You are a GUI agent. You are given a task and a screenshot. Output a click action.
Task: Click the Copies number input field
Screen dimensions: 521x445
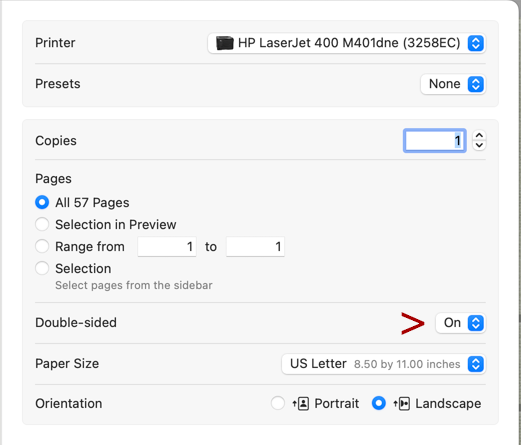pos(435,141)
